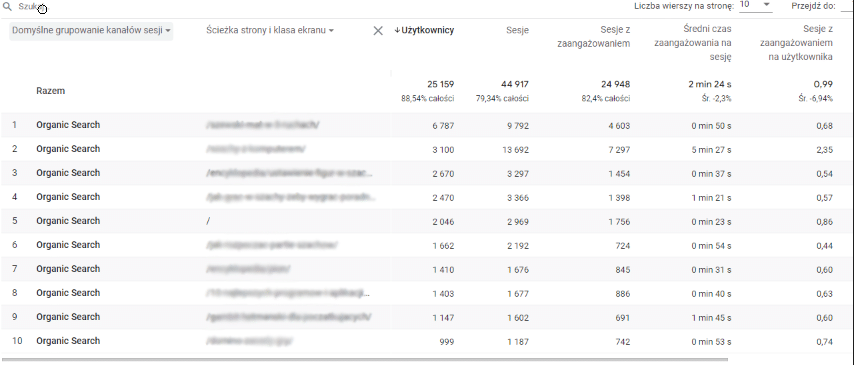Click the horizontal scrollbar below the table
854x365 pixels.
click(x=365, y=360)
